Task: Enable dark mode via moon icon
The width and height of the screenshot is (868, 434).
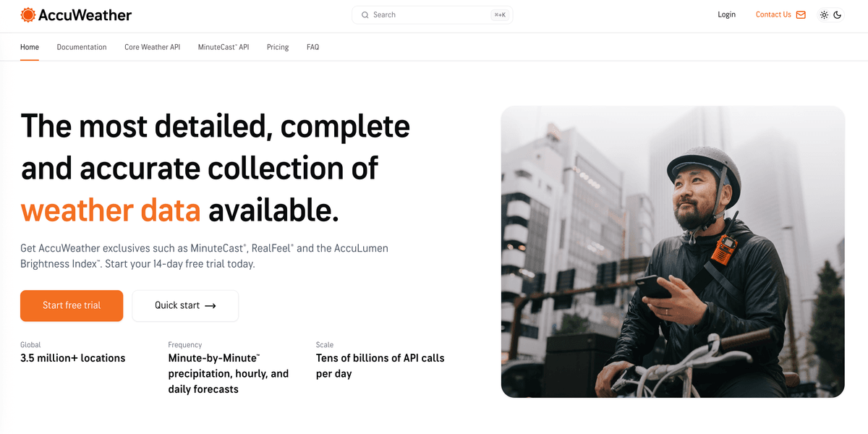Action: 838,14
